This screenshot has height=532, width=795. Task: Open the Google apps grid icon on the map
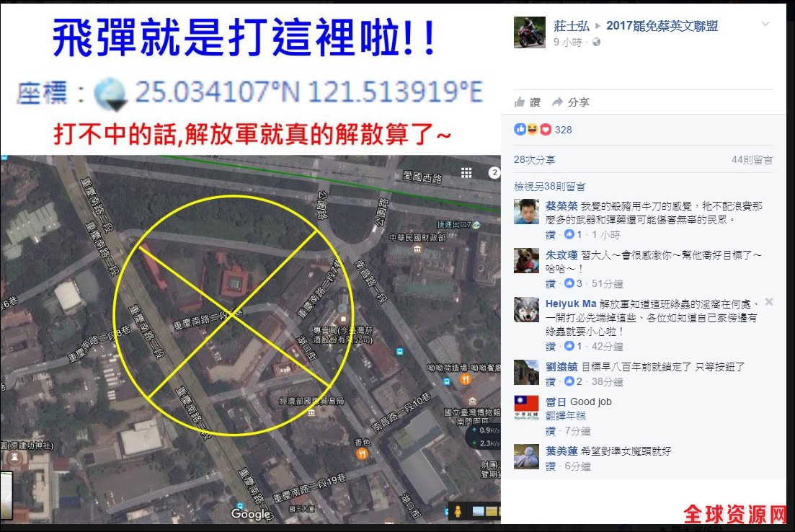466,173
